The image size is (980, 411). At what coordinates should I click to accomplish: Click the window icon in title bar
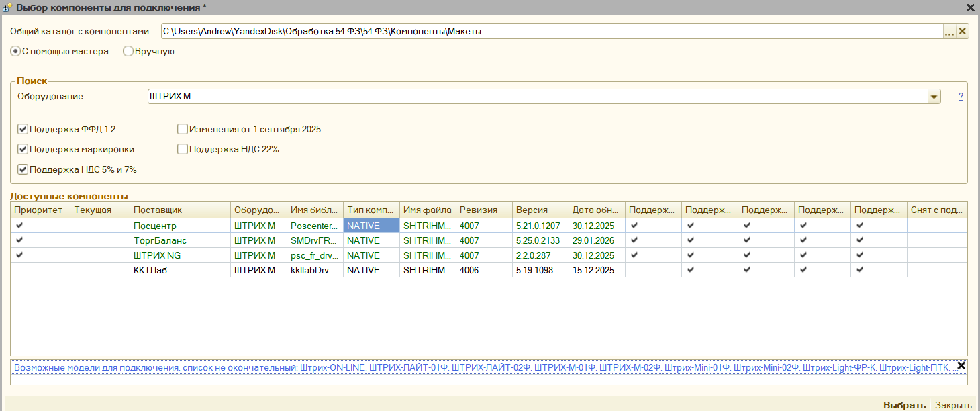7,7
